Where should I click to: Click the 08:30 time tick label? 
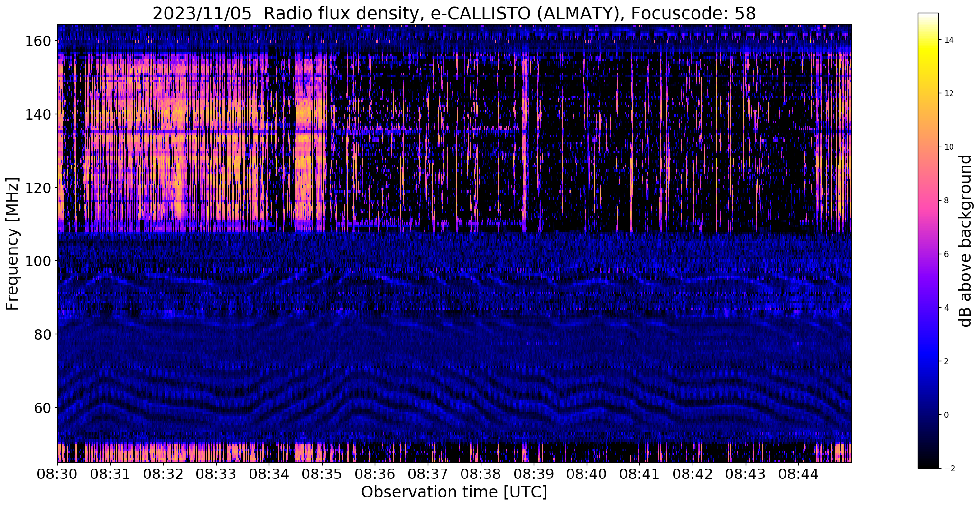pos(57,474)
